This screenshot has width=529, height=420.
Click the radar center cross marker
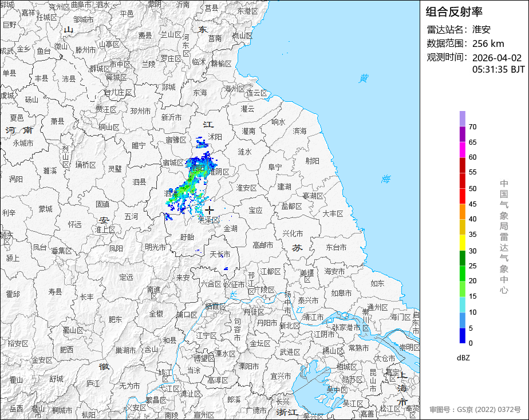click(210, 210)
